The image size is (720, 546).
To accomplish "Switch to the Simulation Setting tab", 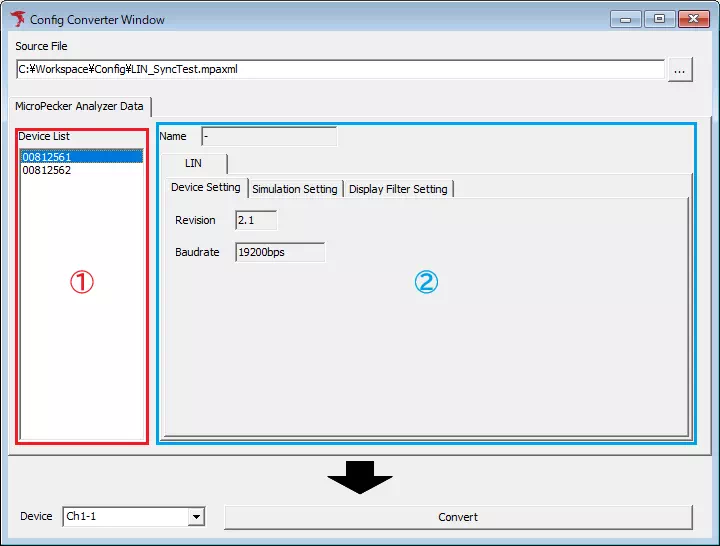I will click(x=295, y=189).
